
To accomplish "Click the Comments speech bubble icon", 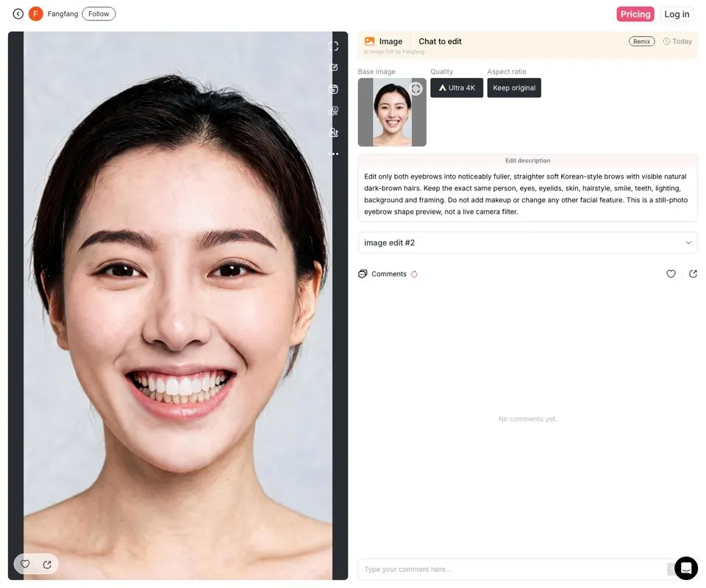I will pyautogui.click(x=363, y=274).
